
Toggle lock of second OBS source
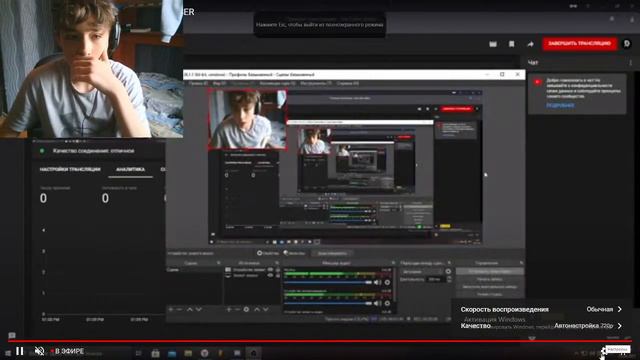tap(278, 276)
